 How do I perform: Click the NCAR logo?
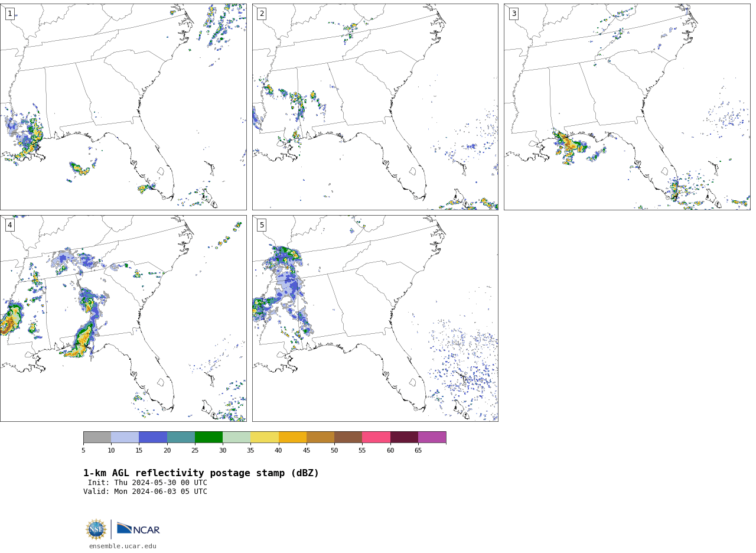pos(138,529)
